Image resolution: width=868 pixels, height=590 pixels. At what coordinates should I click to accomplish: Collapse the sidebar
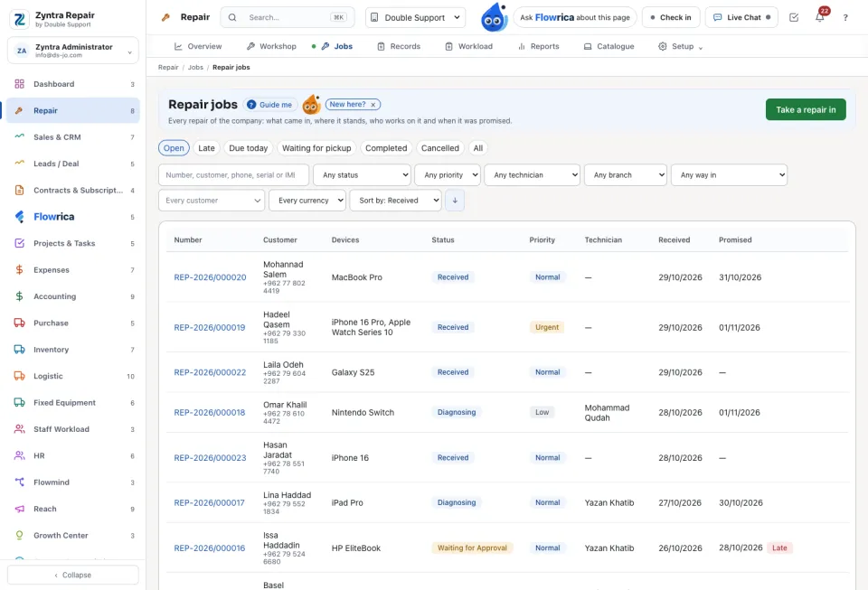pos(73,575)
